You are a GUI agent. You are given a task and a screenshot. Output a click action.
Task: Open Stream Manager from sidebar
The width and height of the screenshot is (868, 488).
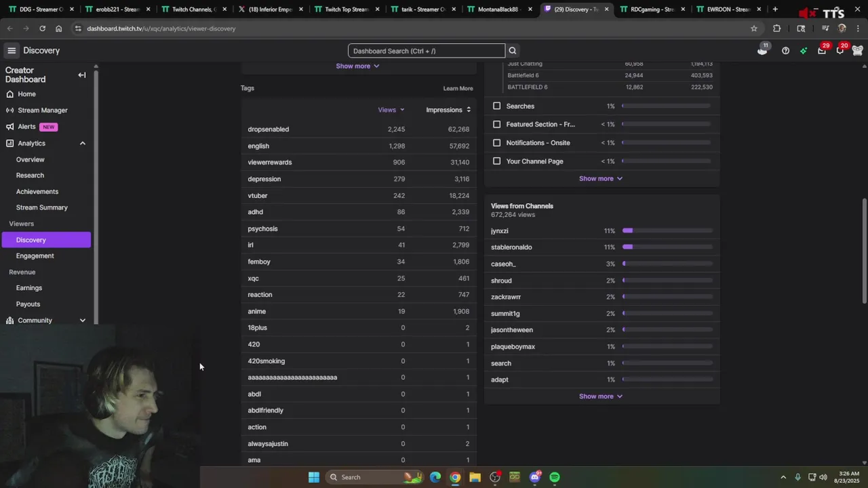43,110
